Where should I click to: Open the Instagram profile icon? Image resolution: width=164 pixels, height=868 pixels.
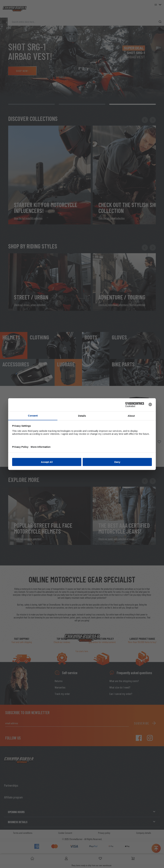click(x=150, y=738)
